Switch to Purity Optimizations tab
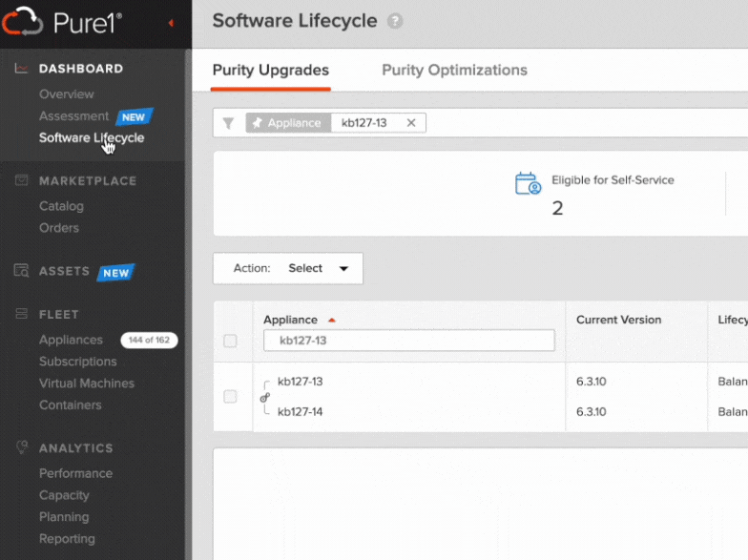Viewport: 748px width, 560px height. tap(454, 71)
